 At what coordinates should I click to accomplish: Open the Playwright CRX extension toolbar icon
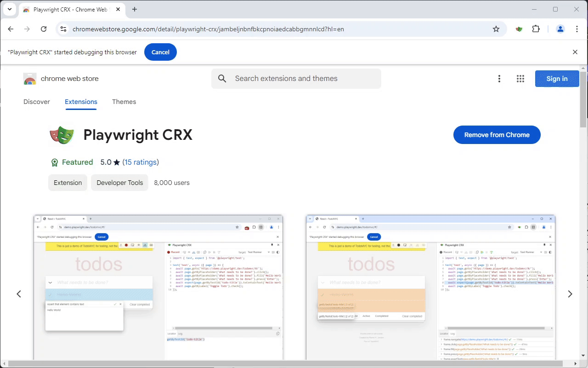tap(519, 29)
